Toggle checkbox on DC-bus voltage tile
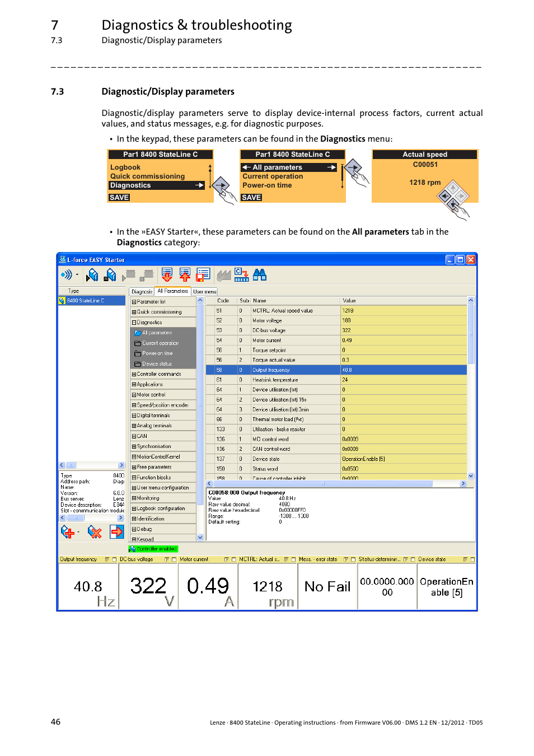This screenshot has height=756, width=534. click(x=174, y=559)
